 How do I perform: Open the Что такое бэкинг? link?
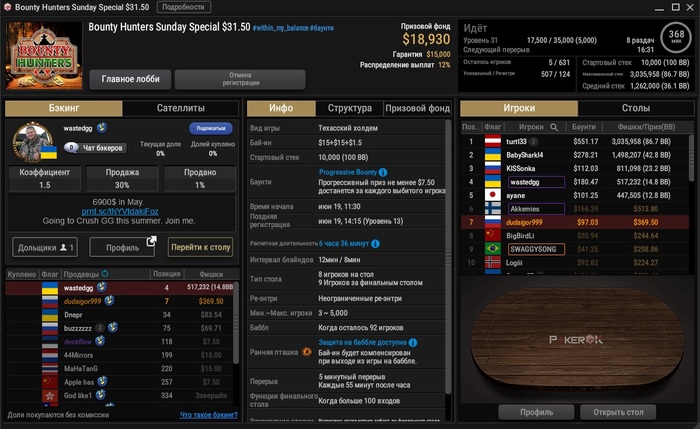click(x=208, y=415)
